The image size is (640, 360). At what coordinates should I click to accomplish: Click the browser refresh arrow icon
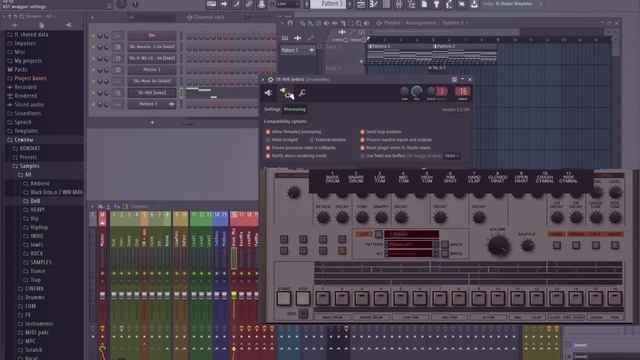point(16,16)
